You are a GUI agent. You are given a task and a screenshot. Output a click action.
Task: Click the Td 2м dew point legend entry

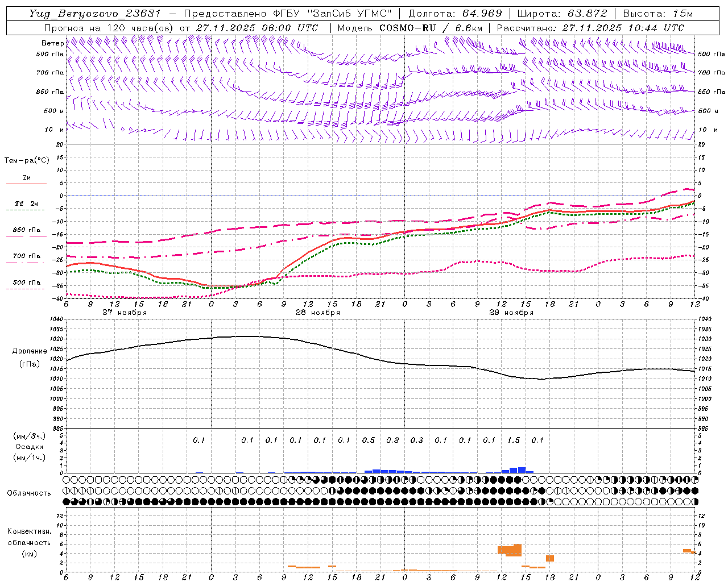[x=27, y=203]
